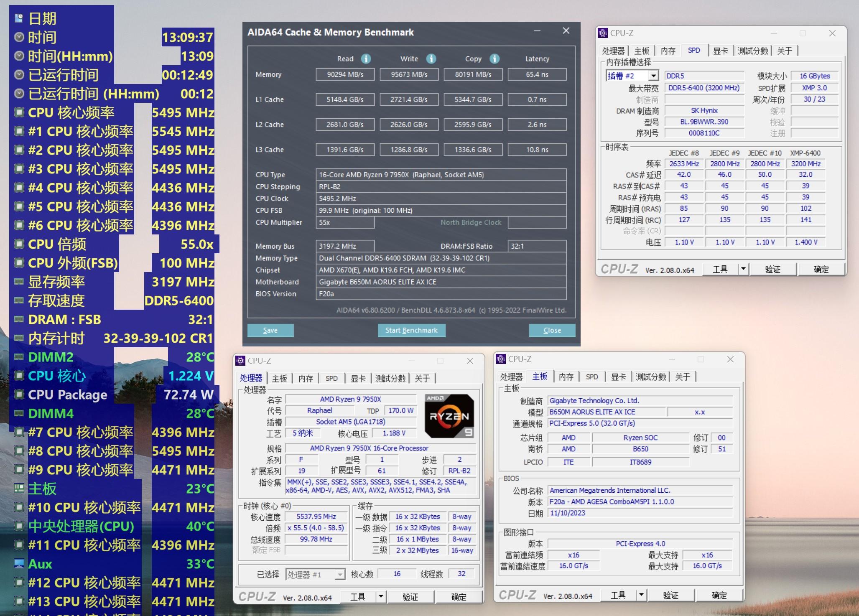The width and height of the screenshot is (859, 616).
Task: Click the chip icon beside #1 CPU 核心频率
Action: 19,131
